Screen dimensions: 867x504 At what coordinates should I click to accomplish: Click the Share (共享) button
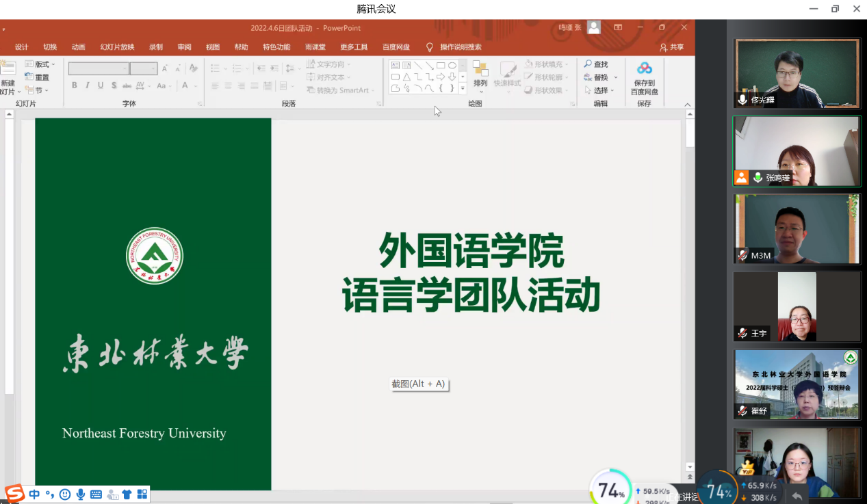coord(671,47)
